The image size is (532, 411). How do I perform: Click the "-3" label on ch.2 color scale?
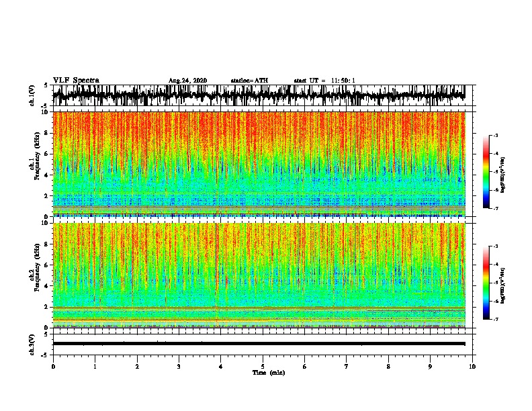pos(495,246)
